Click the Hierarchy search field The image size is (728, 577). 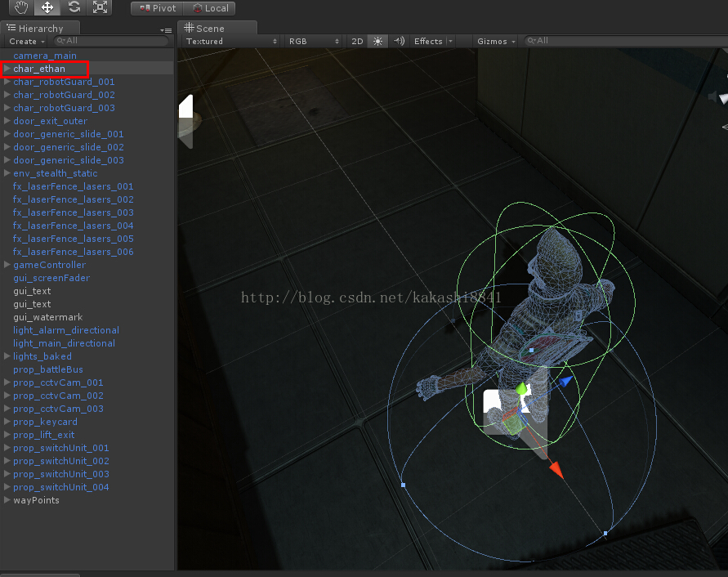click(110, 41)
